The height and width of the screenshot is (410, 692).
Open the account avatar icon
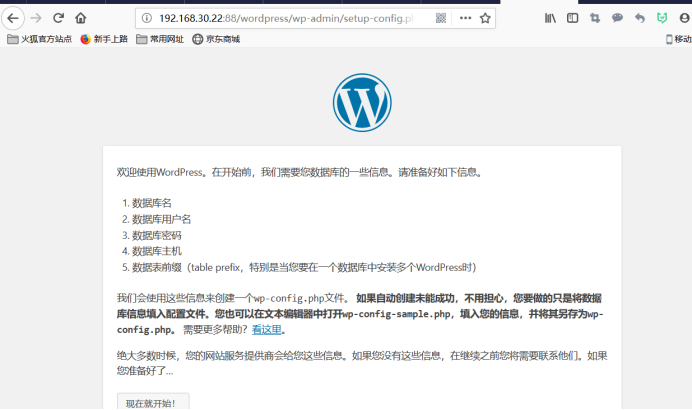[684, 18]
